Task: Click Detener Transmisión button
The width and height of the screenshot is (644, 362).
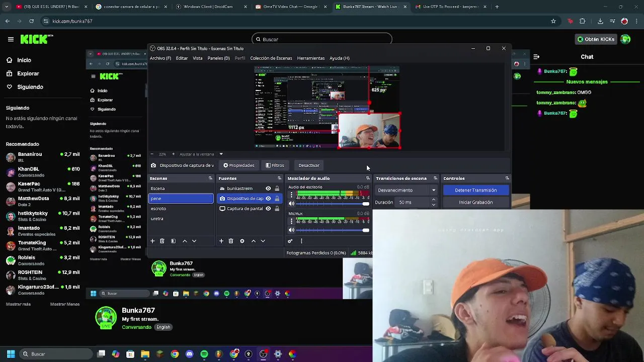Action: click(476, 190)
